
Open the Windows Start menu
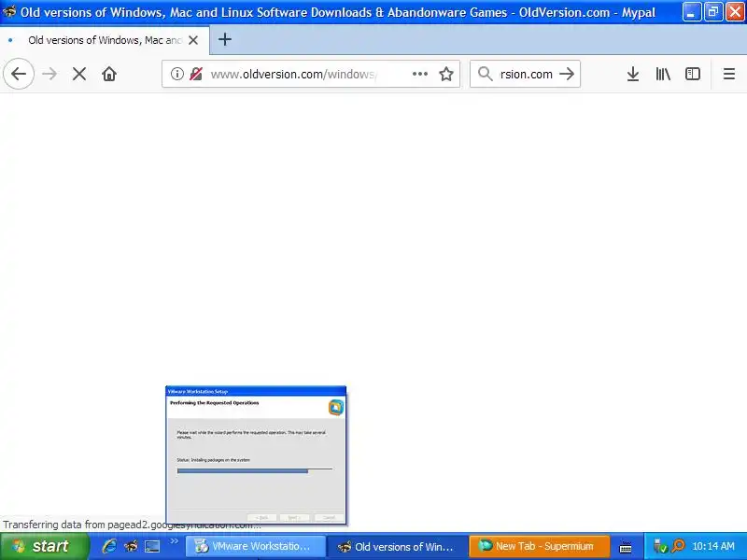[44, 546]
